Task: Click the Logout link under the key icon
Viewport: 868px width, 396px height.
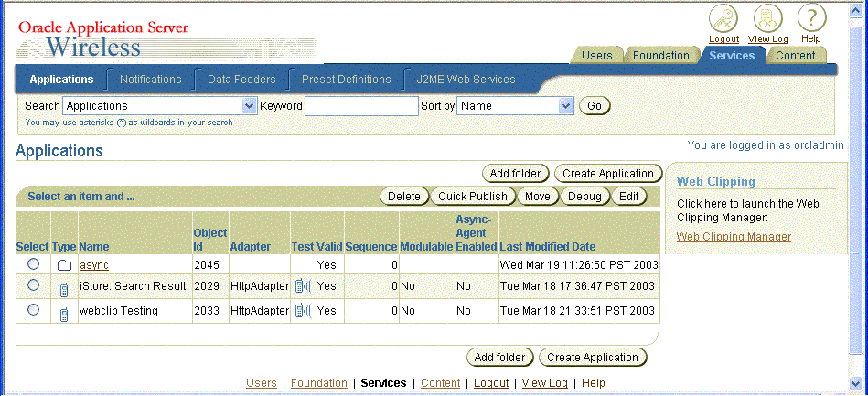Action: coord(723,39)
